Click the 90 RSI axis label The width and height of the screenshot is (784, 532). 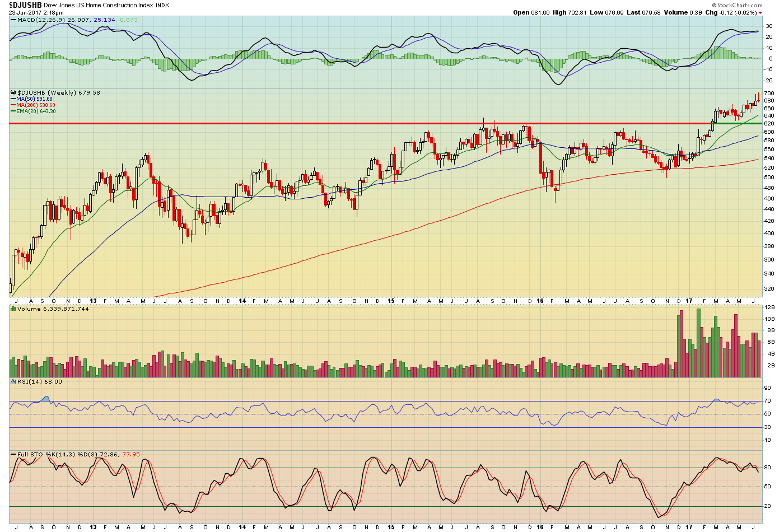[767, 388]
